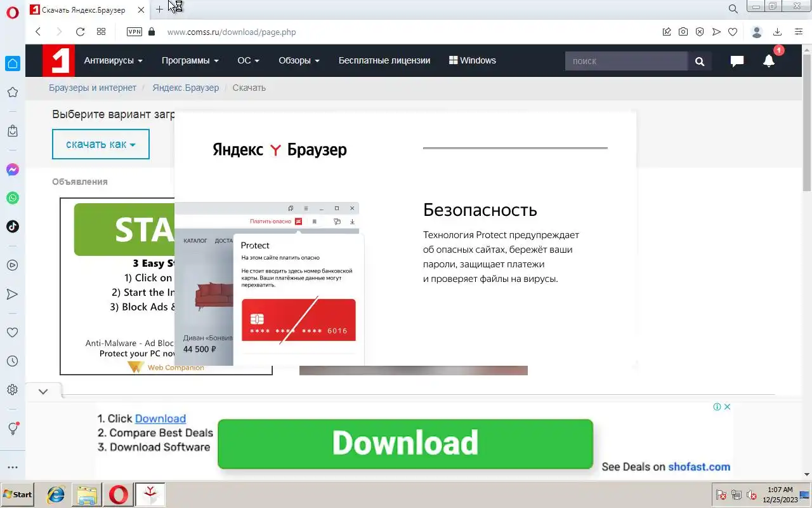Go back to previous page
The height and width of the screenshot is (508, 812).
tap(38, 32)
